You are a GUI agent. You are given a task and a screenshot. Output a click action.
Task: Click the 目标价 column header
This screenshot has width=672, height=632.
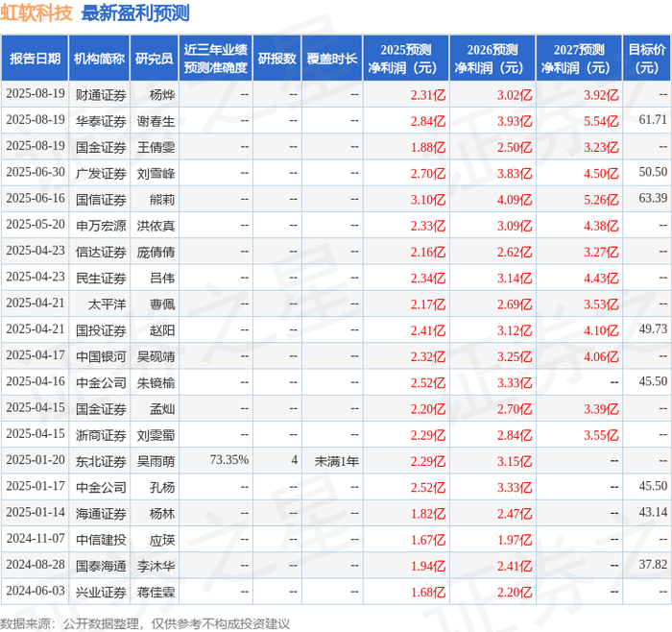tap(647, 59)
